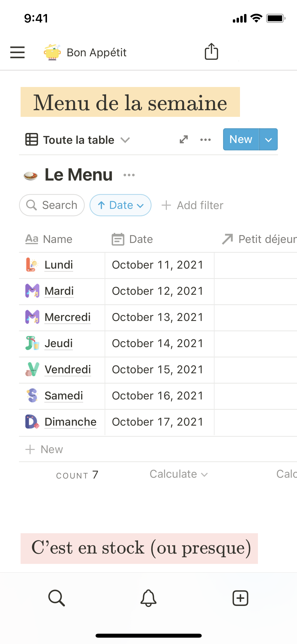Viewport: 297px width, 644px height.
Task: Open notifications bell in bottom bar
Action: tap(148, 598)
